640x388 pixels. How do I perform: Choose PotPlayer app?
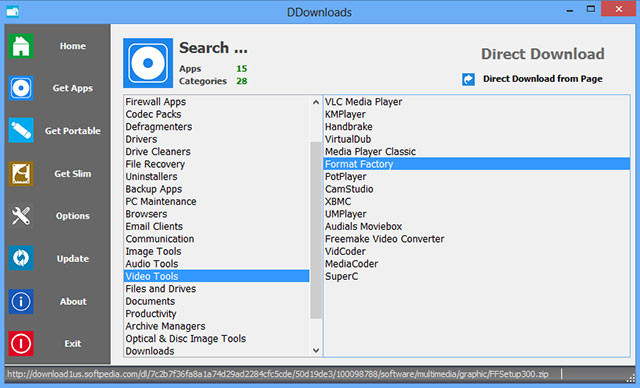point(477,176)
